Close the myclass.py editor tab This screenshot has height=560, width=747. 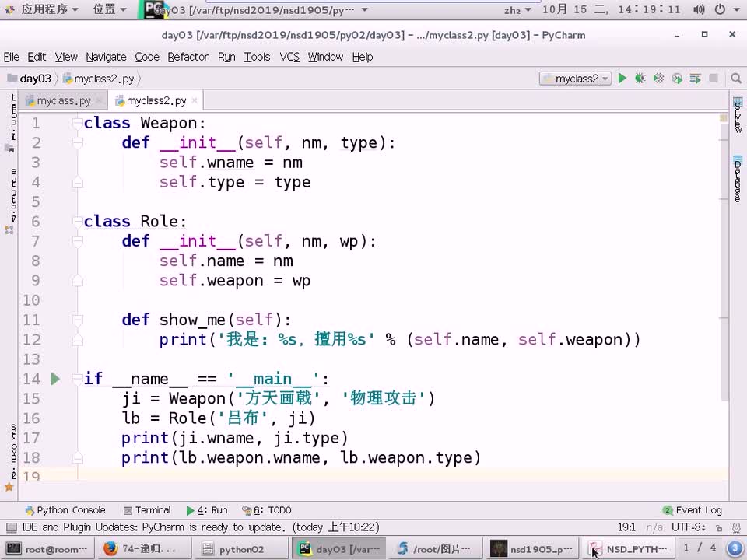pyautogui.click(x=99, y=100)
